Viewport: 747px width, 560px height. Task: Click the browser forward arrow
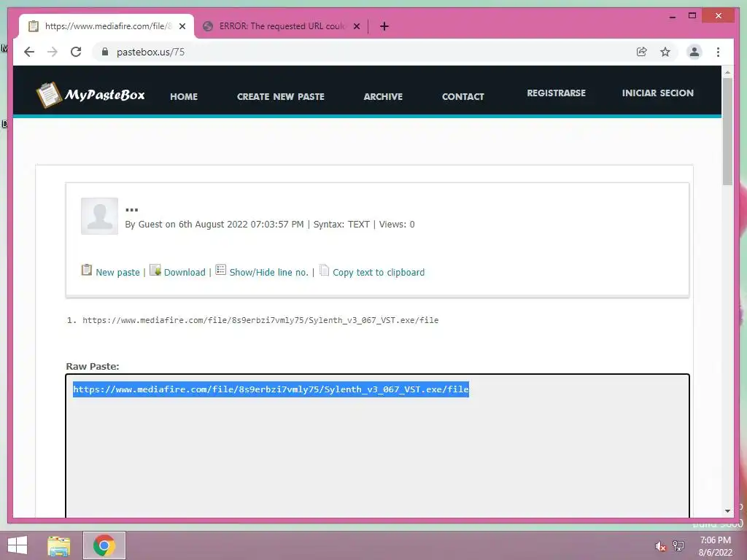point(53,52)
